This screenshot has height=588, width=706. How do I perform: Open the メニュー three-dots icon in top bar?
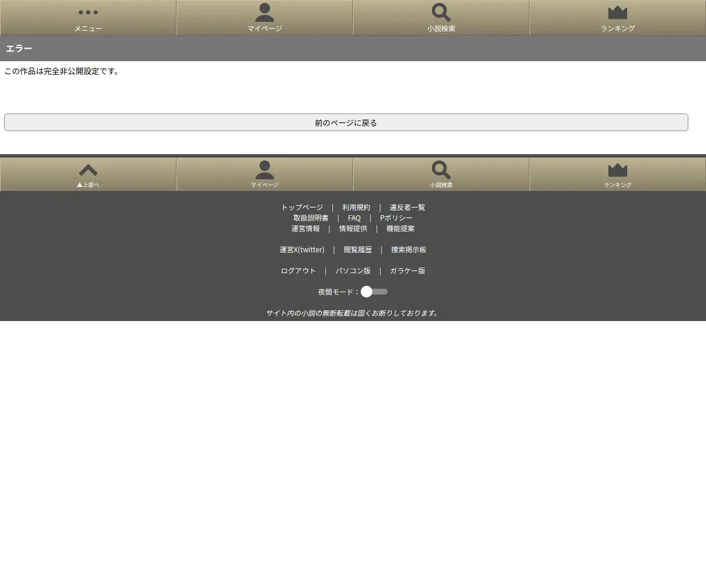(x=88, y=12)
